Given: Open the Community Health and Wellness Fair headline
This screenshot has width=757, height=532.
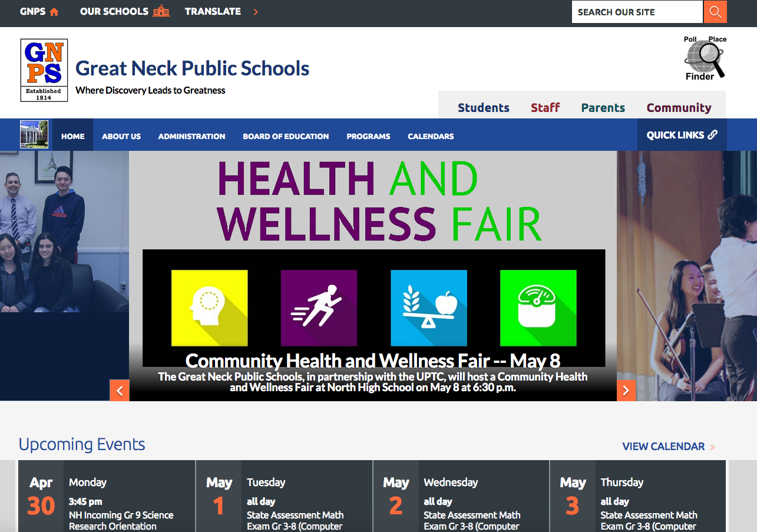Looking at the screenshot, I should click(x=372, y=360).
